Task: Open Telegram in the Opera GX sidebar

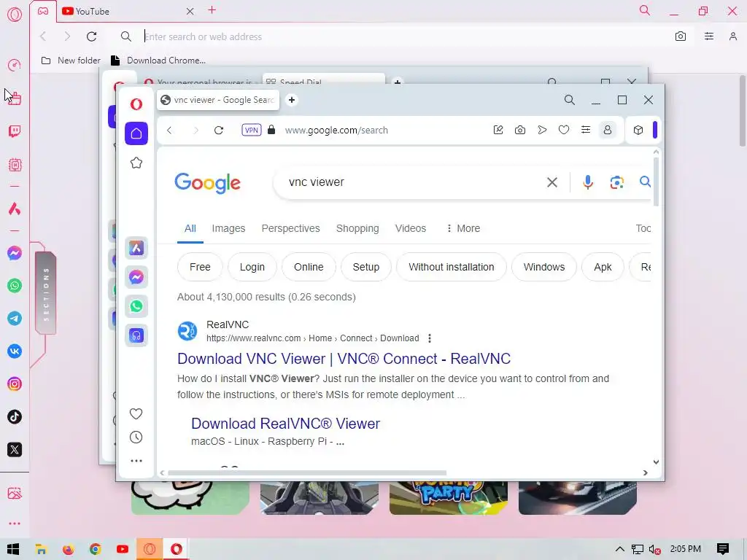Action: (x=15, y=319)
